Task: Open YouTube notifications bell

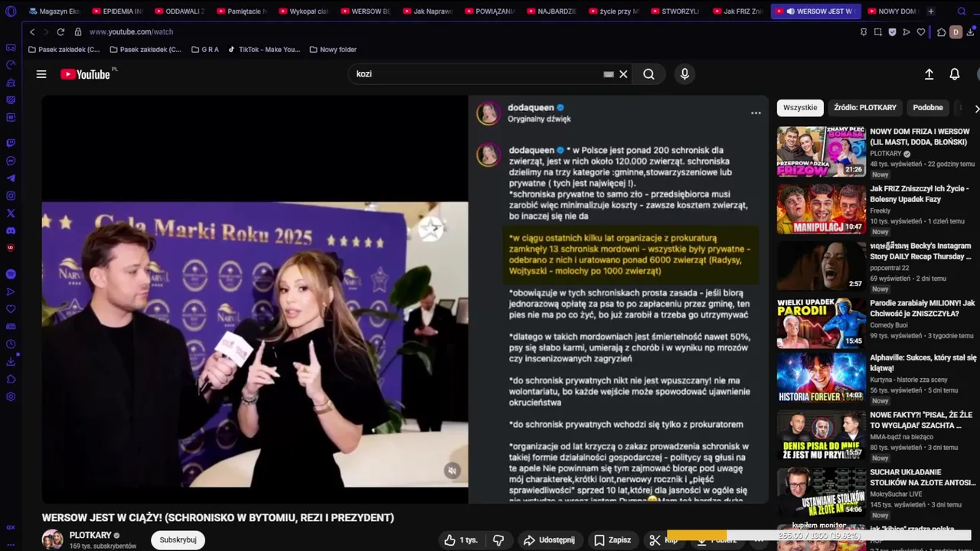Action: pyautogui.click(x=955, y=74)
